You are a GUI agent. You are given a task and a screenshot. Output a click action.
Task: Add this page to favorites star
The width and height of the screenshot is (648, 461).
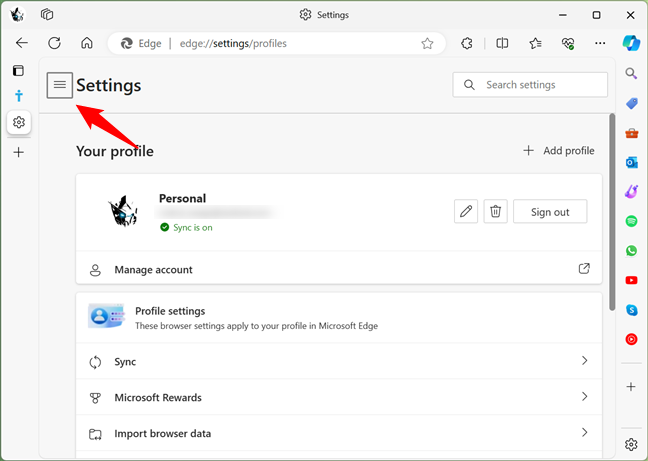point(427,43)
